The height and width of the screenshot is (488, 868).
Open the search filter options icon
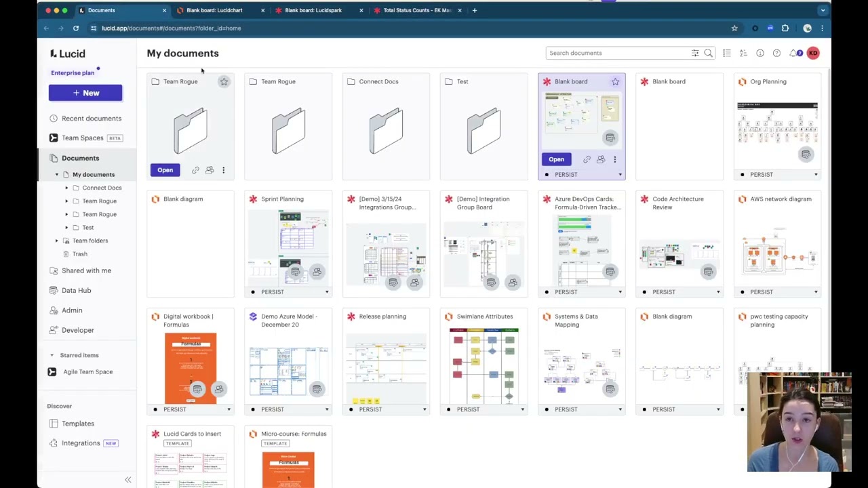(x=695, y=53)
